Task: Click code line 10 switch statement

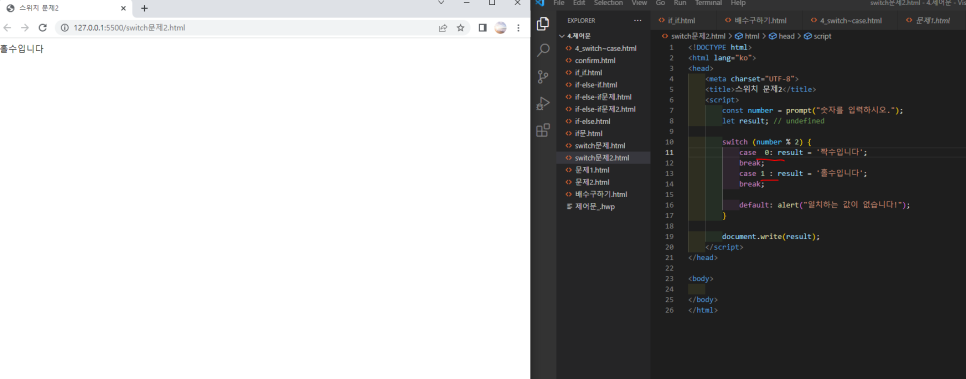Action: pos(767,142)
